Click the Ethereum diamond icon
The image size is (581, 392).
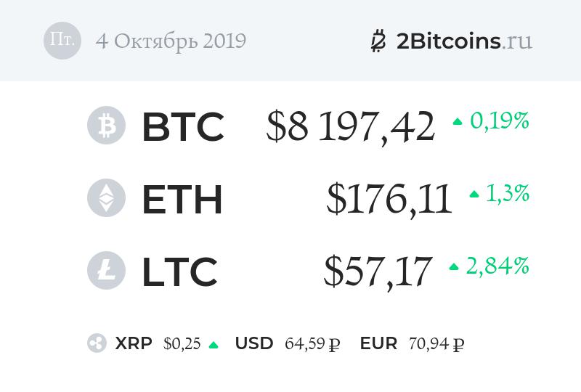tap(106, 197)
